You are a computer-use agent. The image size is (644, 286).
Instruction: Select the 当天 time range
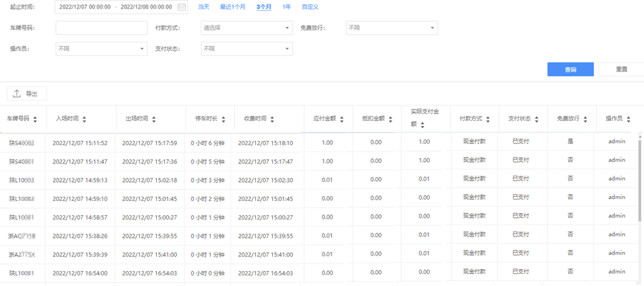click(204, 7)
